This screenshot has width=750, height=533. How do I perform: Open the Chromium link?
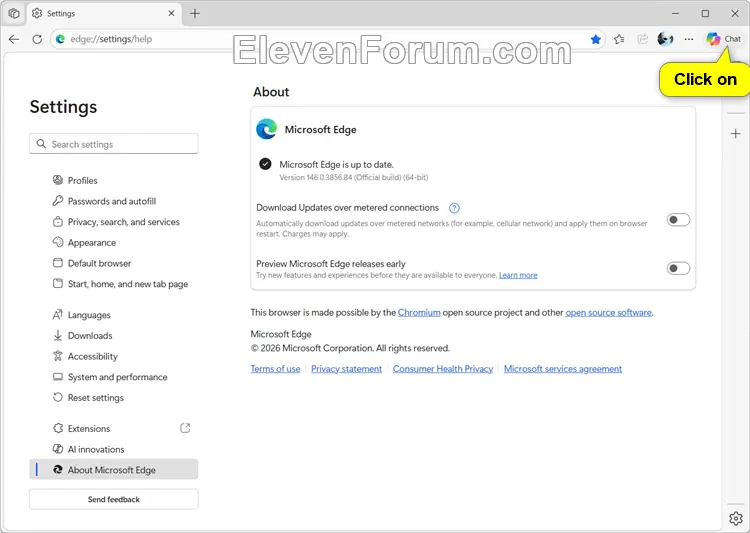pos(419,312)
